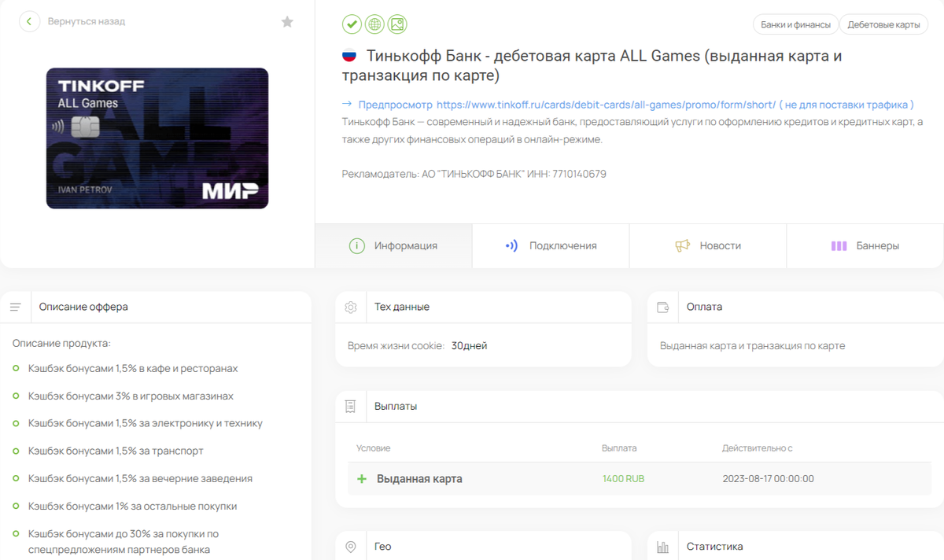Click the 1400 RUB payout value
944x560 pixels.
click(623, 479)
